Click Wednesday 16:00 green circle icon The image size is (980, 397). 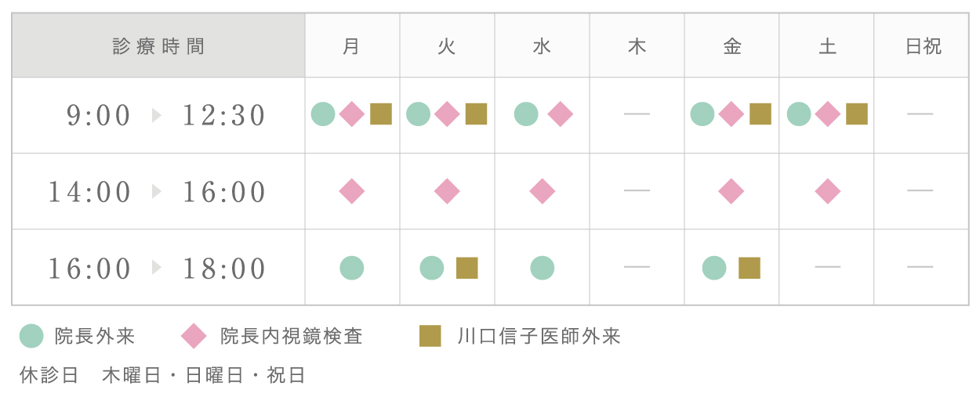(542, 268)
